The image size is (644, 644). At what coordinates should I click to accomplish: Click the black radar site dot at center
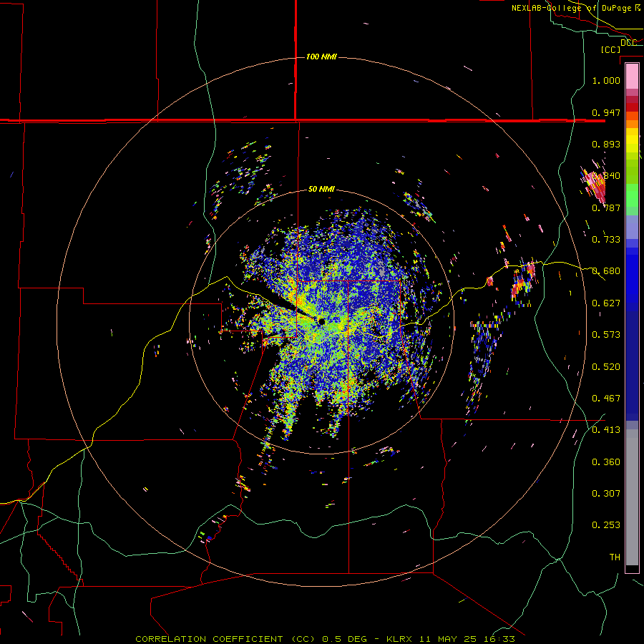coord(321,321)
